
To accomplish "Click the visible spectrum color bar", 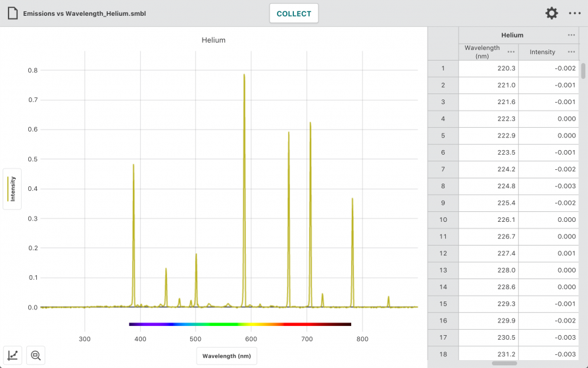I will (x=240, y=324).
